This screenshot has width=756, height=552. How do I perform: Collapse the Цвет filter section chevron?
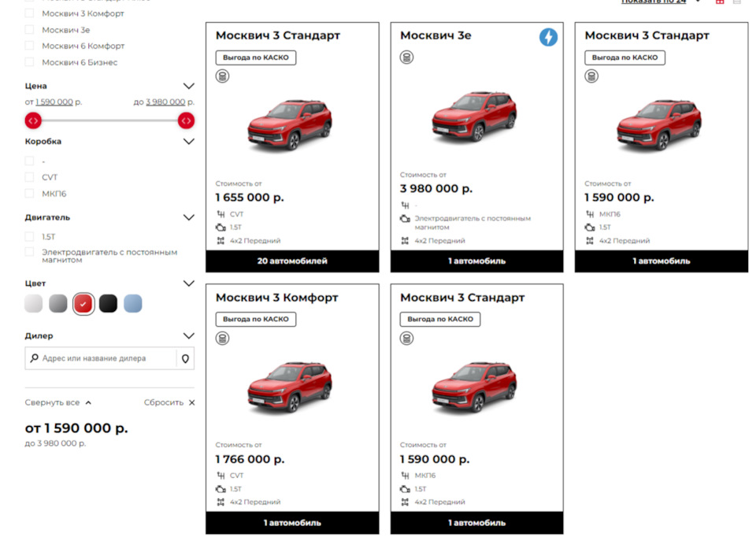click(x=189, y=283)
